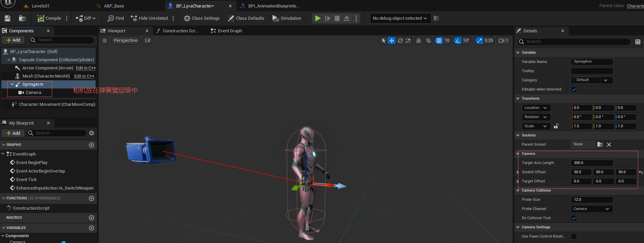This screenshot has height=243, width=644.
Task: Save the blueprint with the floppy disk icon
Action: click(x=7, y=18)
